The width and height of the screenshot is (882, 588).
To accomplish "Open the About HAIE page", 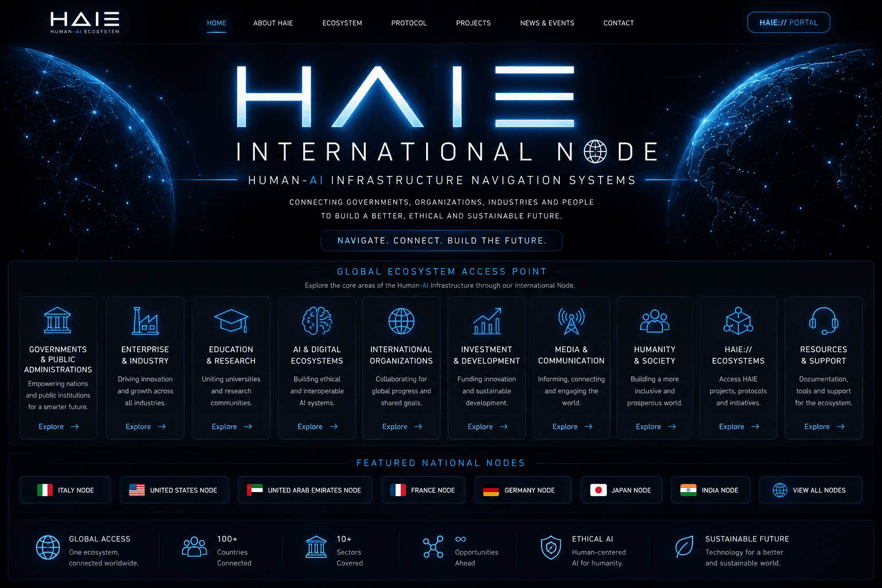I will (x=273, y=23).
